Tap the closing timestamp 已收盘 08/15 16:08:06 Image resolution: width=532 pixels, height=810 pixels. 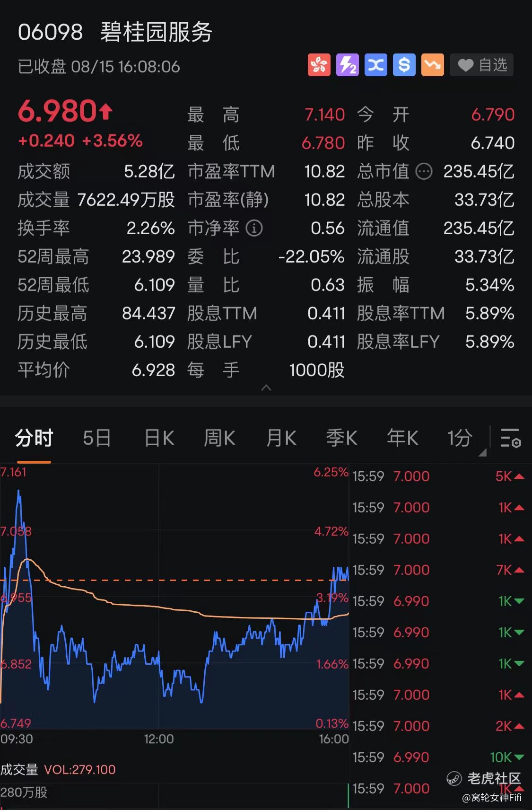pyautogui.click(x=99, y=67)
